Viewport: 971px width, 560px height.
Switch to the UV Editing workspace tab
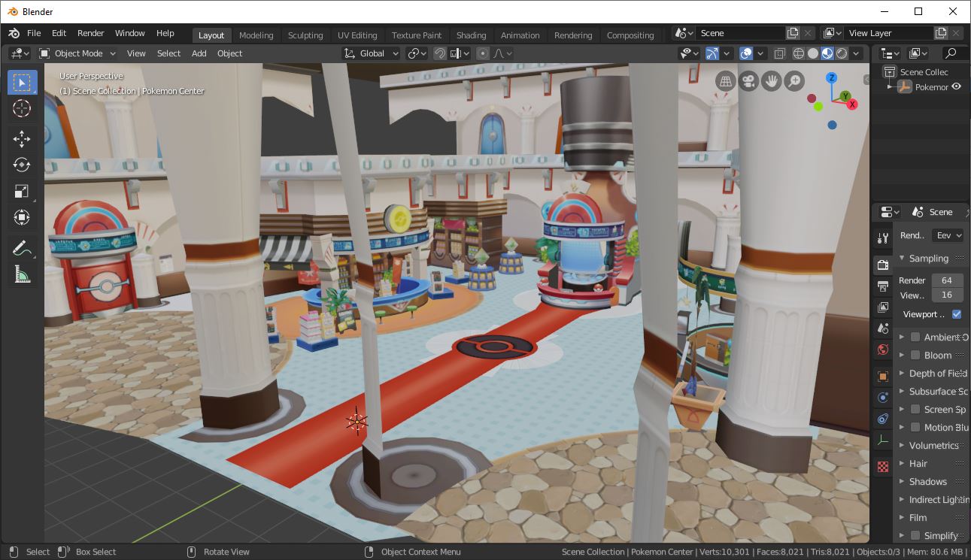click(x=357, y=35)
